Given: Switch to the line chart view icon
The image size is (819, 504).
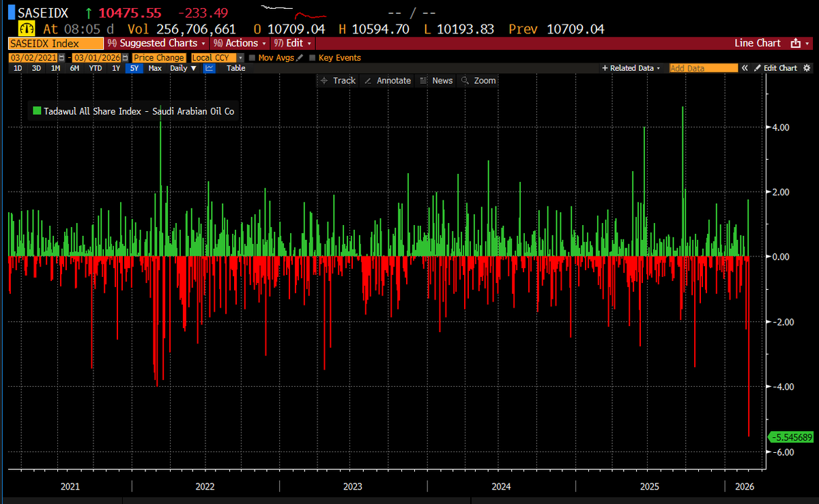Looking at the screenshot, I should pos(210,68).
